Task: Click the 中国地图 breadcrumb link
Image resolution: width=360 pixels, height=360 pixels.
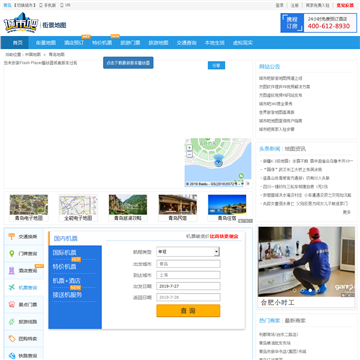Action: (x=33, y=54)
